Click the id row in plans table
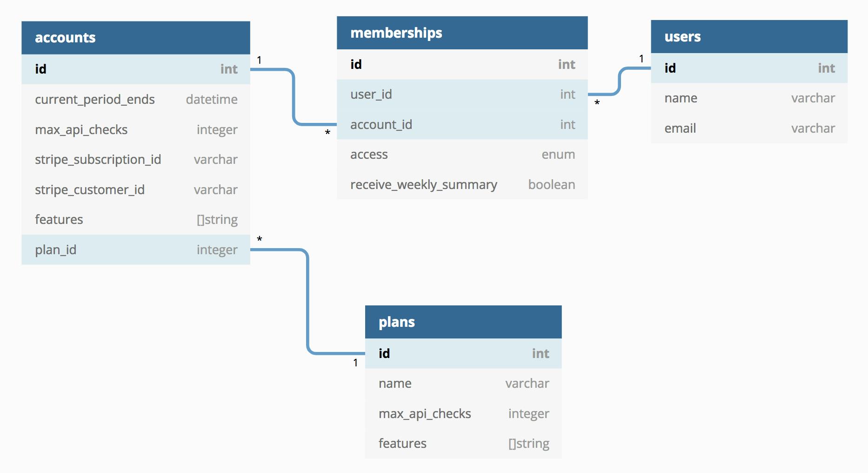868x473 pixels. tap(463, 354)
